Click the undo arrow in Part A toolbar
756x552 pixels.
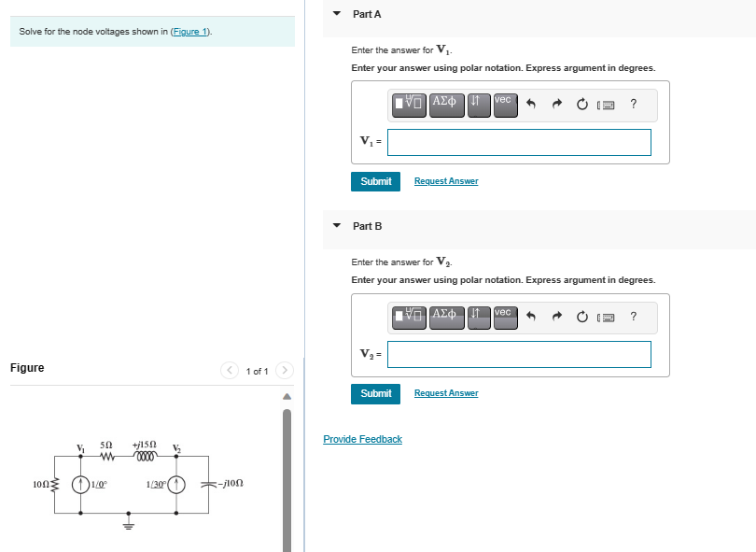click(x=532, y=104)
